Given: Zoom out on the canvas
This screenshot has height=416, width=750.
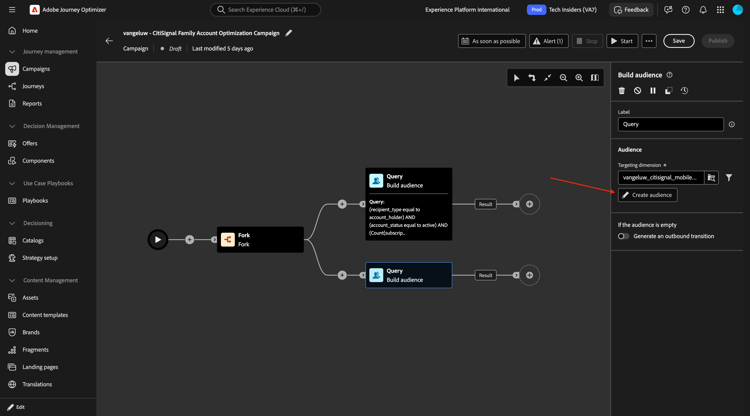Looking at the screenshot, I should point(563,78).
